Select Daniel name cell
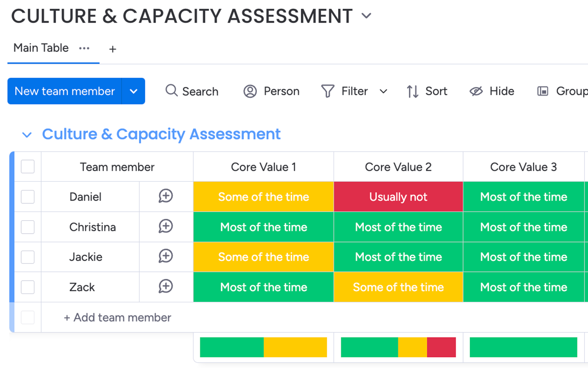Screen dimensions: 588x368 tap(85, 196)
